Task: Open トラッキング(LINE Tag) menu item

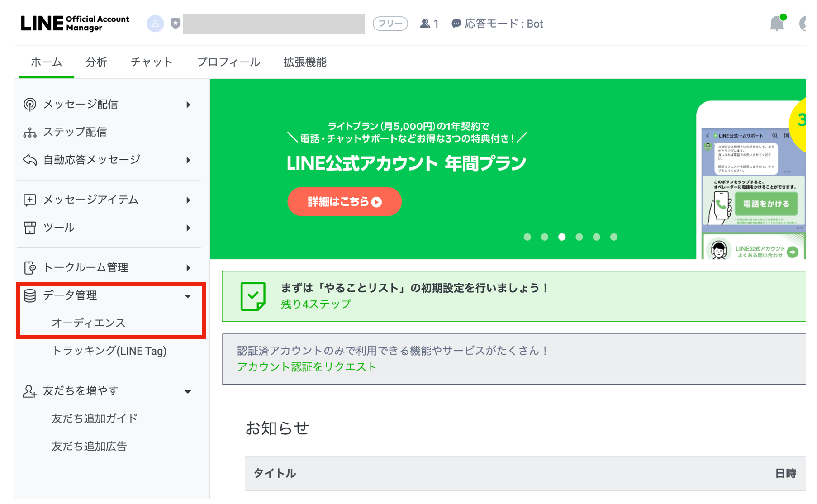Action: pyautogui.click(x=109, y=351)
